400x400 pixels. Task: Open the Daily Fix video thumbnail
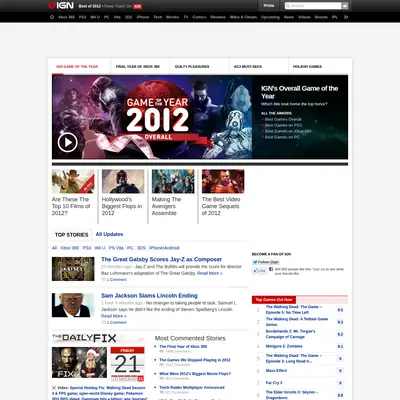pos(79,362)
